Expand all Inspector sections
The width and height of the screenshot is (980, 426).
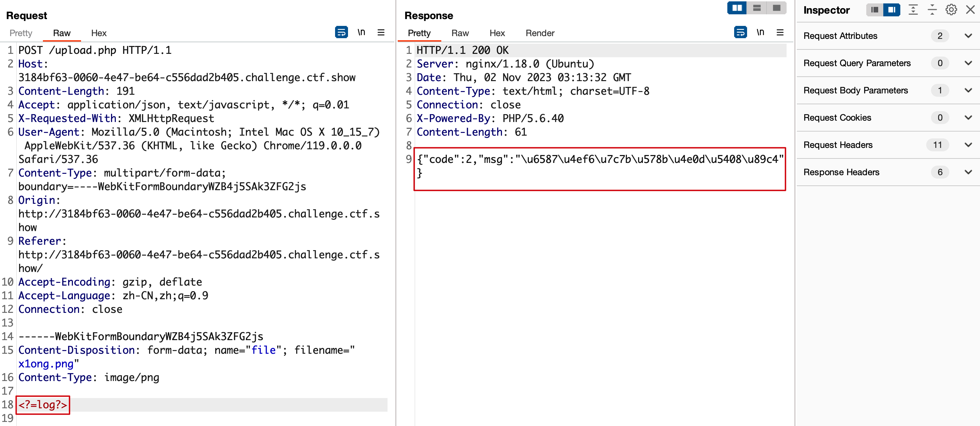click(913, 10)
